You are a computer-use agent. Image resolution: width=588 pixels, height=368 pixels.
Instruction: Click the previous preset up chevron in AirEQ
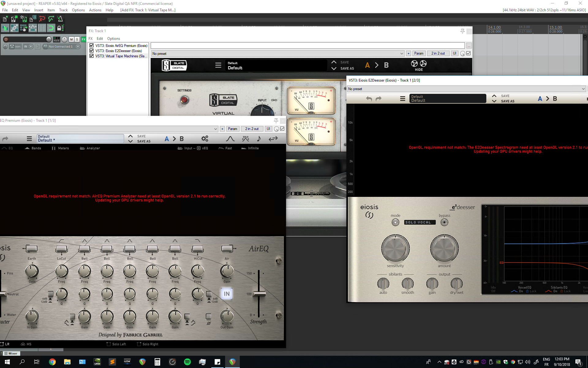130,136
